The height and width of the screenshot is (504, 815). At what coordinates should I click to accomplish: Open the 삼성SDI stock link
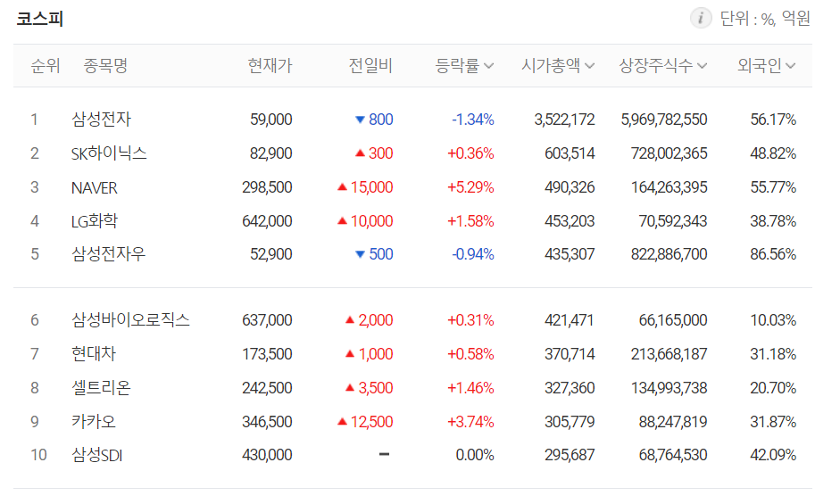(x=96, y=455)
